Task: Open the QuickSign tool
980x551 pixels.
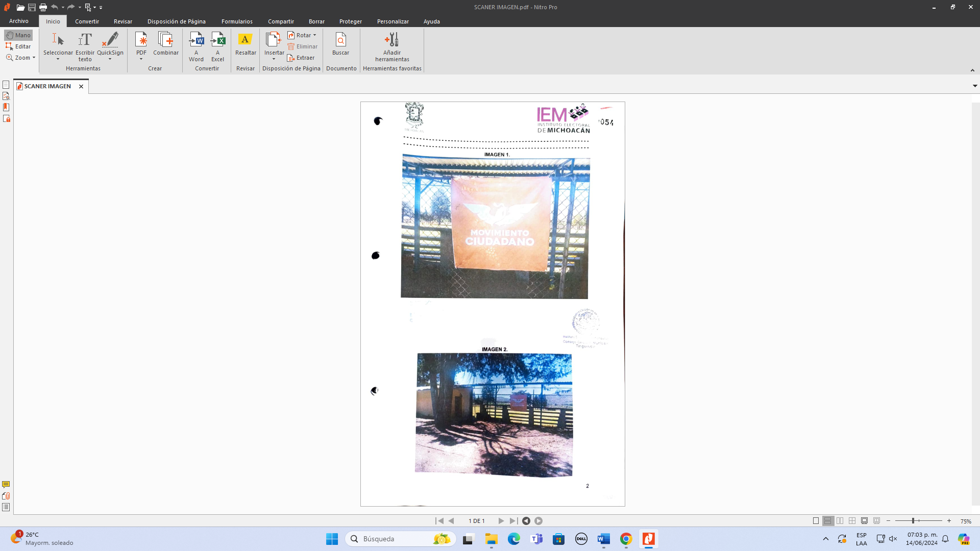Action: [x=110, y=46]
